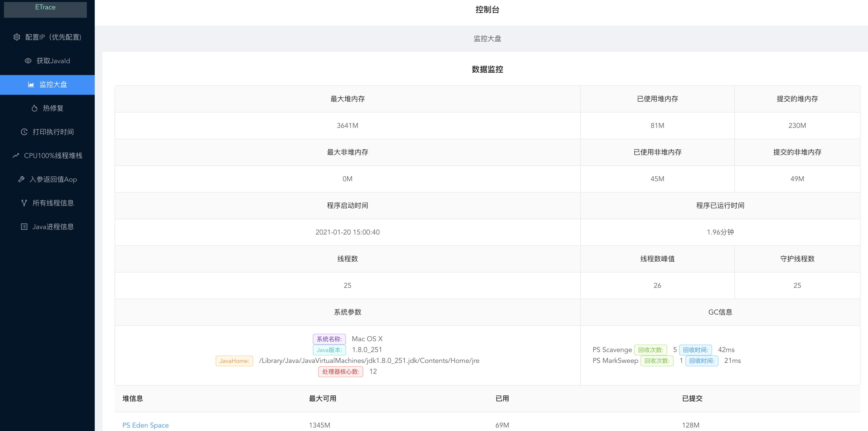Click the gear icon beside 配置IP
The width and height of the screenshot is (868, 431).
(x=17, y=37)
